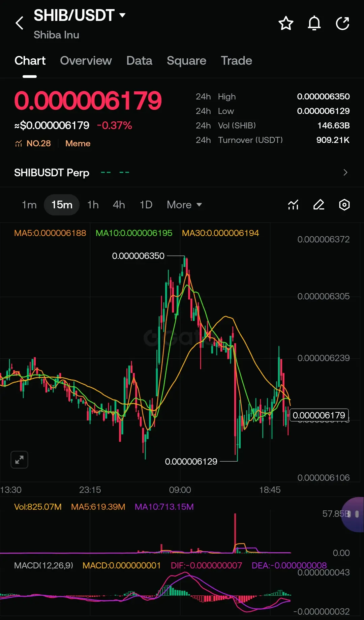Tap the Shiba Inu coin name subtitle
This screenshot has width=364, height=620.
click(x=56, y=35)
